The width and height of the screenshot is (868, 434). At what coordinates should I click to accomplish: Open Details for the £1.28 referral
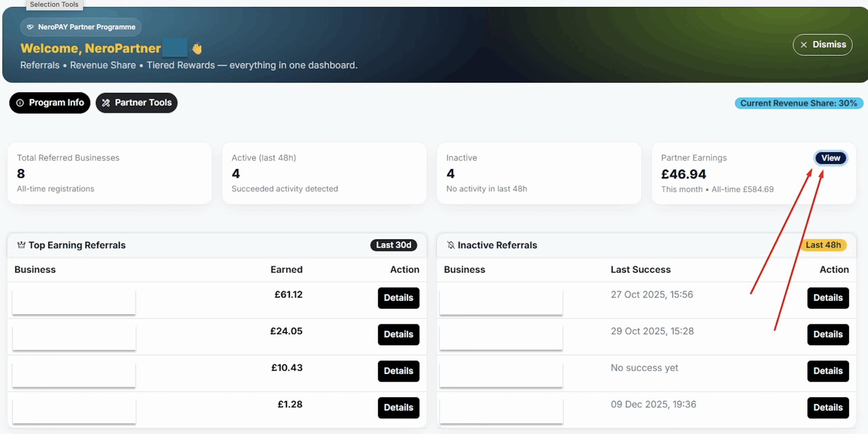click(x=398, y=408)
